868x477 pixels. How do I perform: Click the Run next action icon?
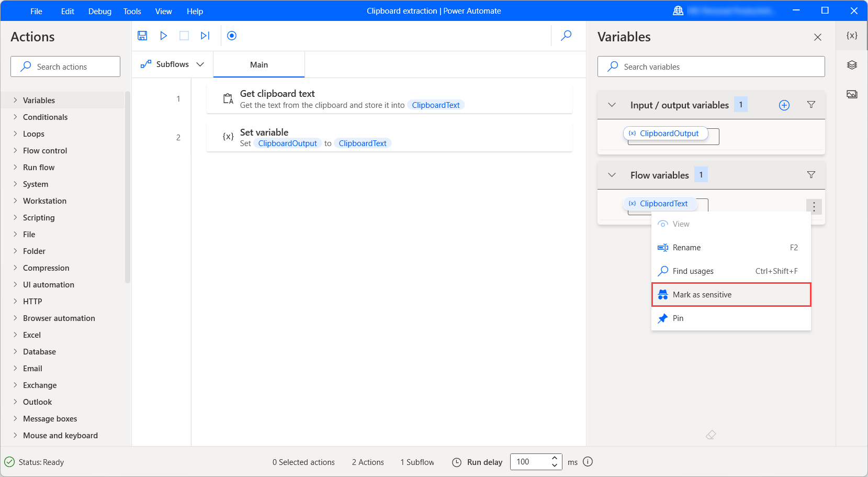coord(205,36)
